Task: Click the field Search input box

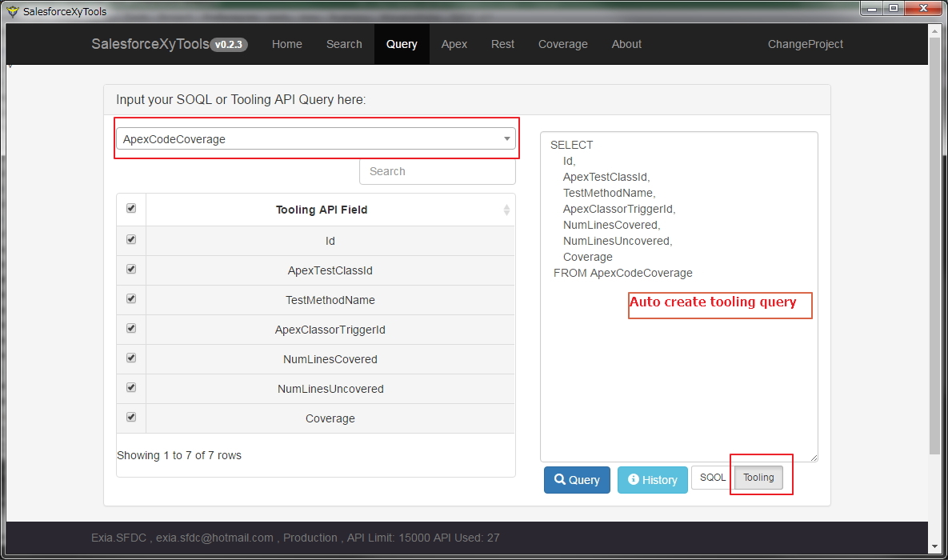Action: [437, 171]
